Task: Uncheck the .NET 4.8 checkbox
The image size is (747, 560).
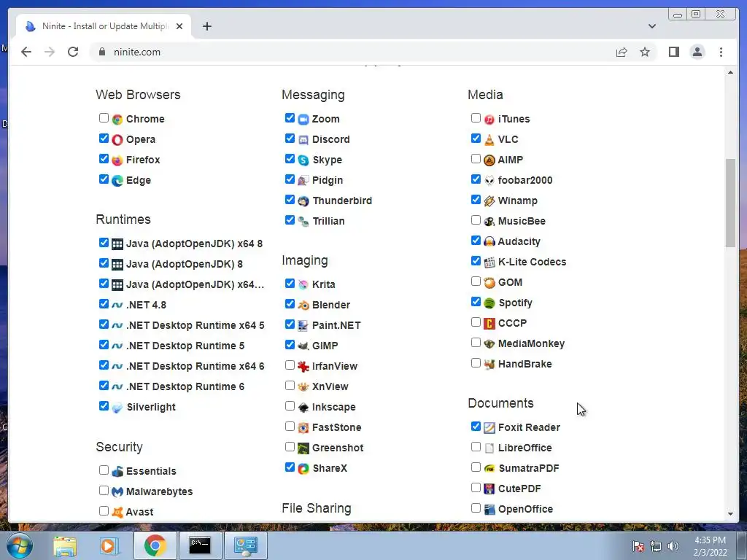Action: 104,303
